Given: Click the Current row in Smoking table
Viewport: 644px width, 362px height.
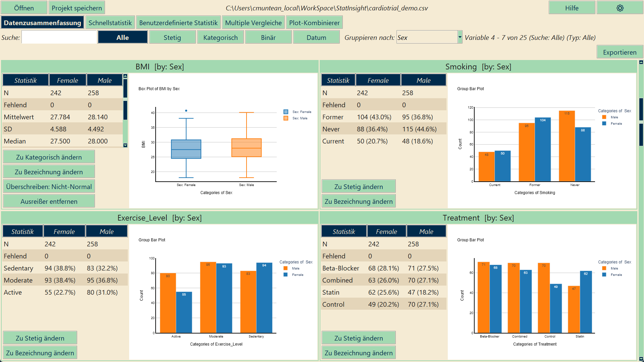Looking at the screenshot, I should coord(384,141).
